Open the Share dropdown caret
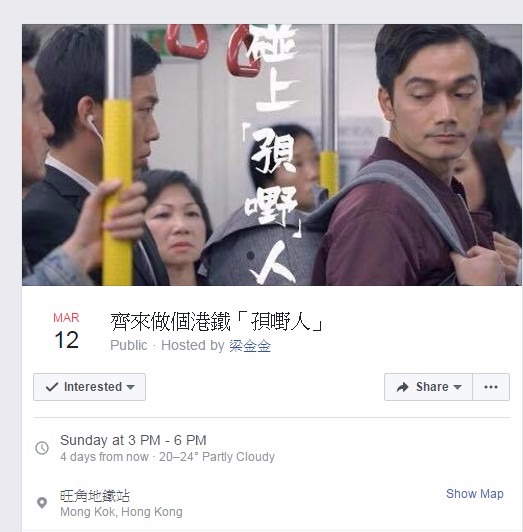The width and height of the screenshot is (523, 532). coord(457,387)
